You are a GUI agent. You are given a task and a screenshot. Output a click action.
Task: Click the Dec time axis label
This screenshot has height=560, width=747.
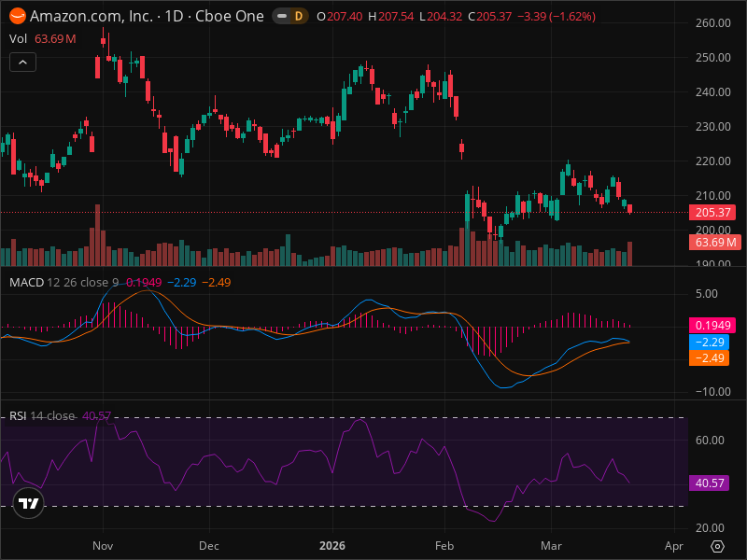pyautogui.click(x=208, y=546)
